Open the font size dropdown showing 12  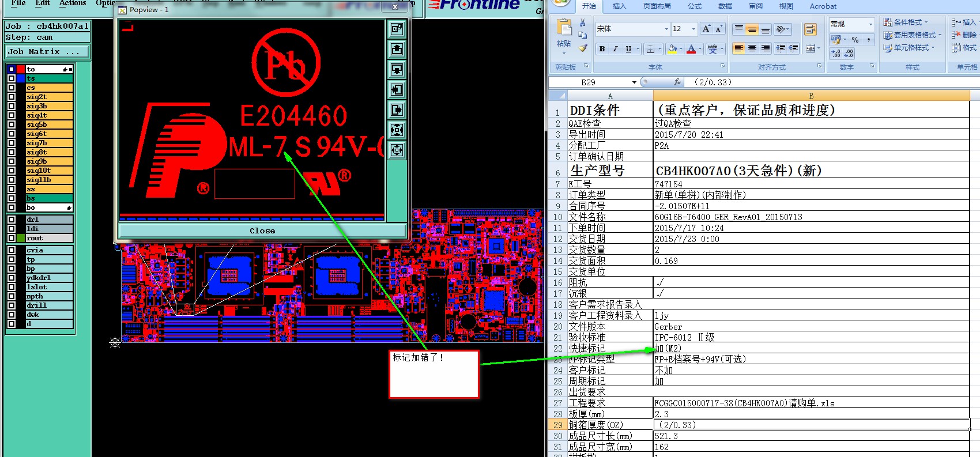pos(693,29)
